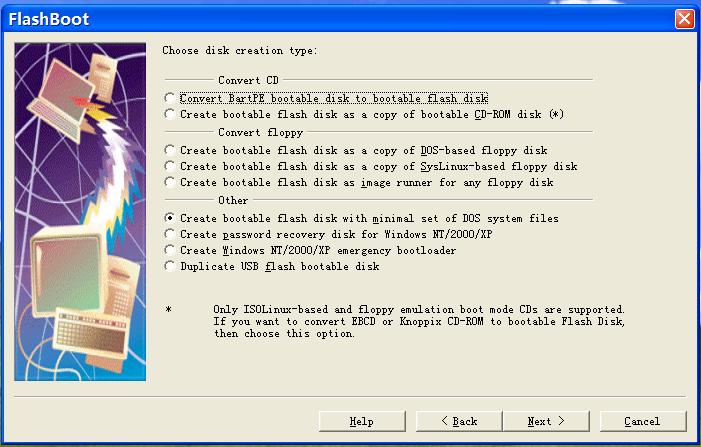Choose image runner for any floppy disk
Screen dimensions: 701x447
click(x=170, y=183)
